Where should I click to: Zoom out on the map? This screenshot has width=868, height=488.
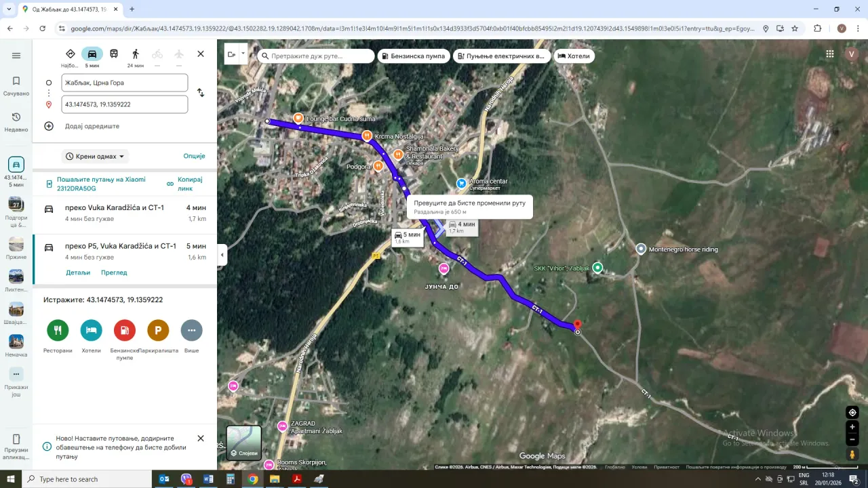coord(852,440)
